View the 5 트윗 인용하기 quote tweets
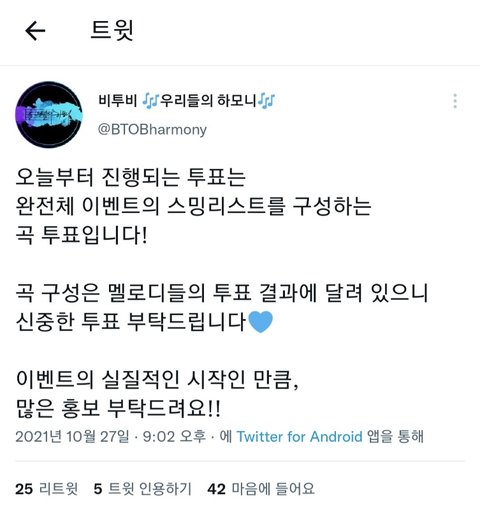The image size is (480, 510). (142, 489)
